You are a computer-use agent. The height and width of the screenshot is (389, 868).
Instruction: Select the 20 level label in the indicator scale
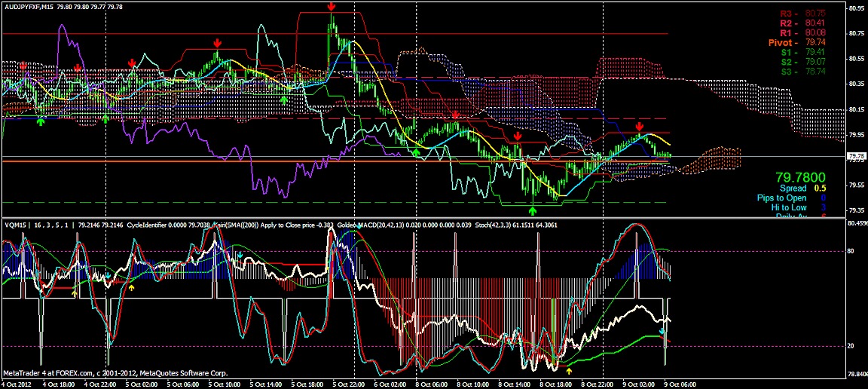point(851,346)
